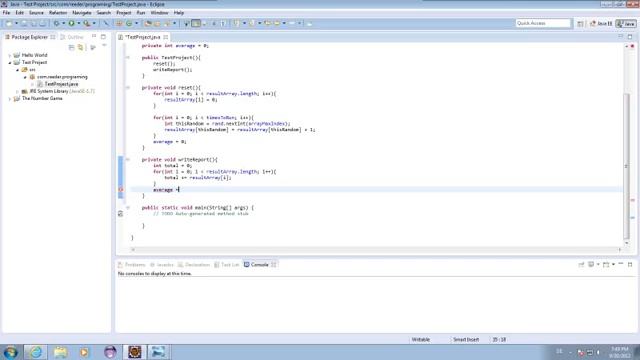Open the Refactor menu
Viewport: 640px width, 360px height.
point(58,13)
